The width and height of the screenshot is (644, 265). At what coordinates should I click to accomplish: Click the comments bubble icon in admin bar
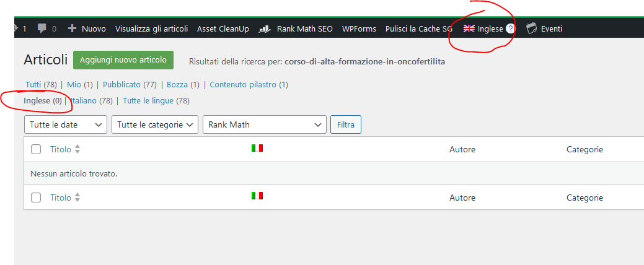(42, 28)
